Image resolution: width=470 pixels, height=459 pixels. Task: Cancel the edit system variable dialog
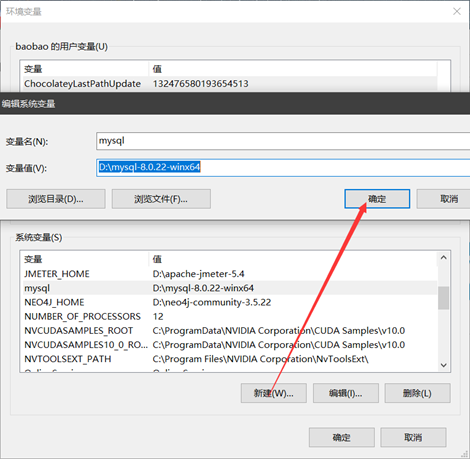tap(444, 199)
